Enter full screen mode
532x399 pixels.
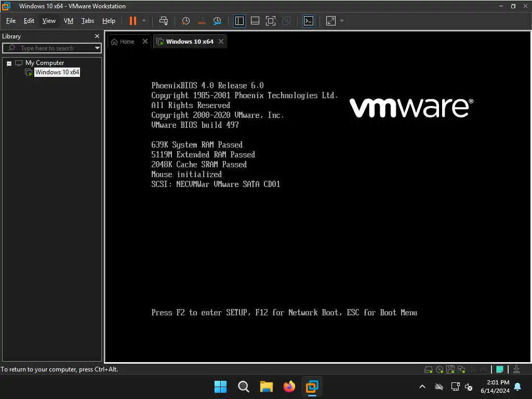click(270, 21)
